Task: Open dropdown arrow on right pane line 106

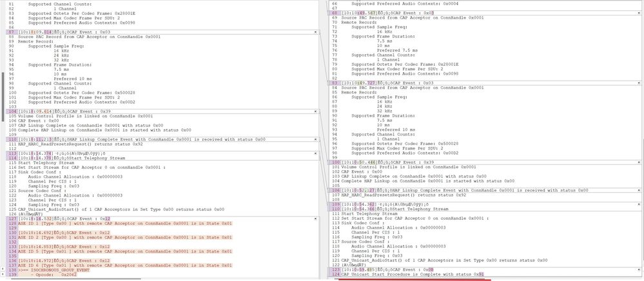Action: click(639, 190)
